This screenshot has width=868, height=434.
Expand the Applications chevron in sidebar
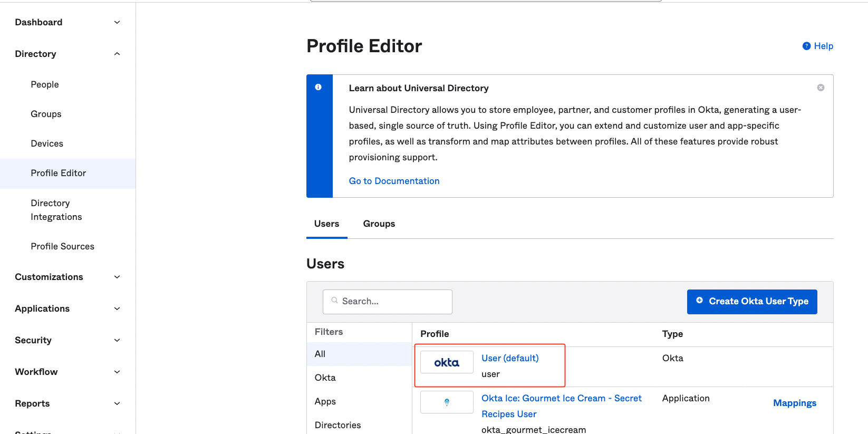(x=117, y=308)
